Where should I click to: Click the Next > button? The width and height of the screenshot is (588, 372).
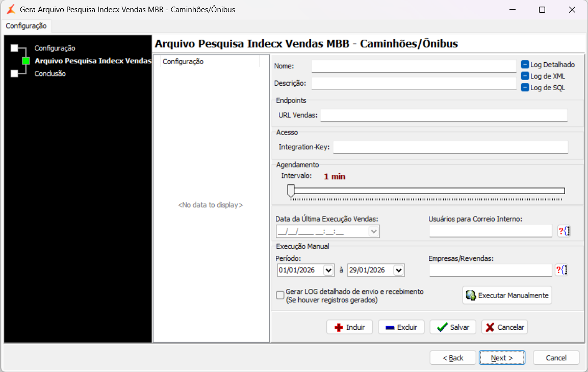[502, 358]
